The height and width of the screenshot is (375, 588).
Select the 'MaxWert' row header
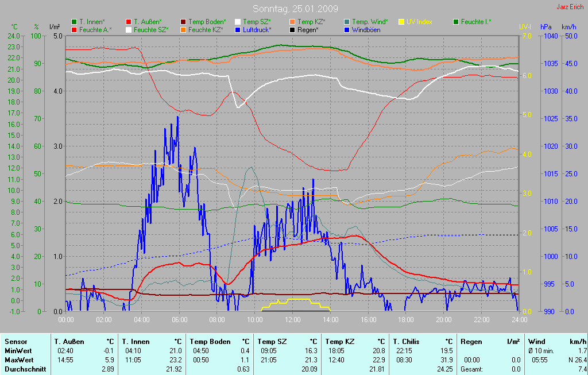pos(19,360)
